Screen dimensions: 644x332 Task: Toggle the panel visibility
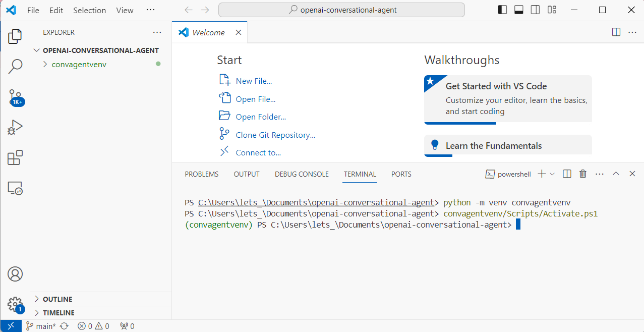[x=518, y=10]
